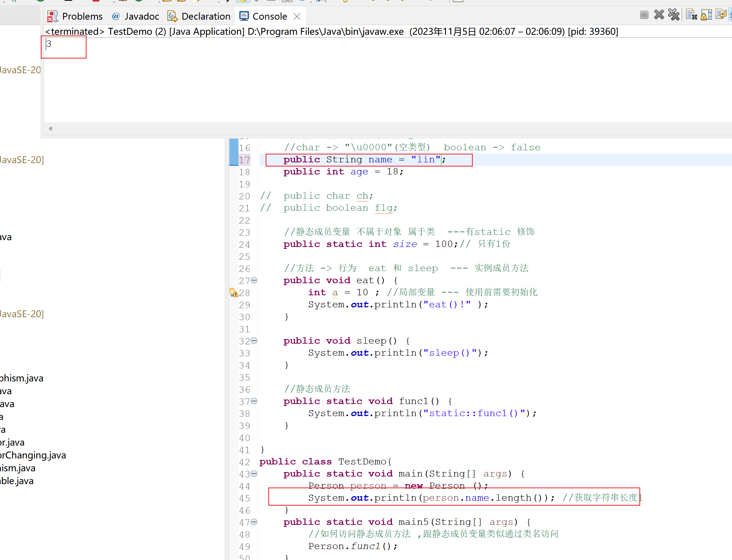Close the Console tab with its X
Viewport: 732px width, 560px height.
(297, 16)
